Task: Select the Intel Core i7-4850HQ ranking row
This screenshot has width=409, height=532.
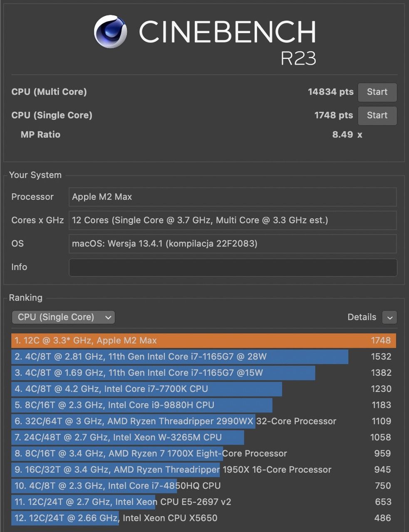Action: [203, 486]
